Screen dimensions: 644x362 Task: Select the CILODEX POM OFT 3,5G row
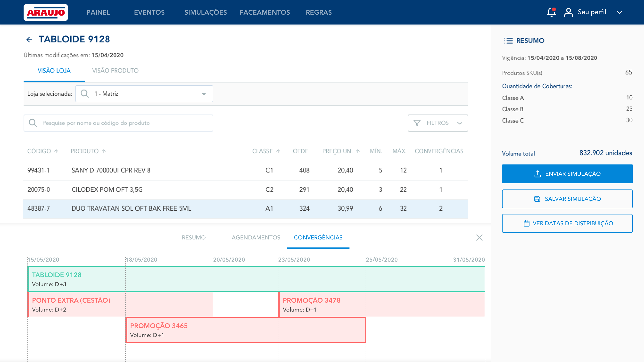[x=245, y=189]
